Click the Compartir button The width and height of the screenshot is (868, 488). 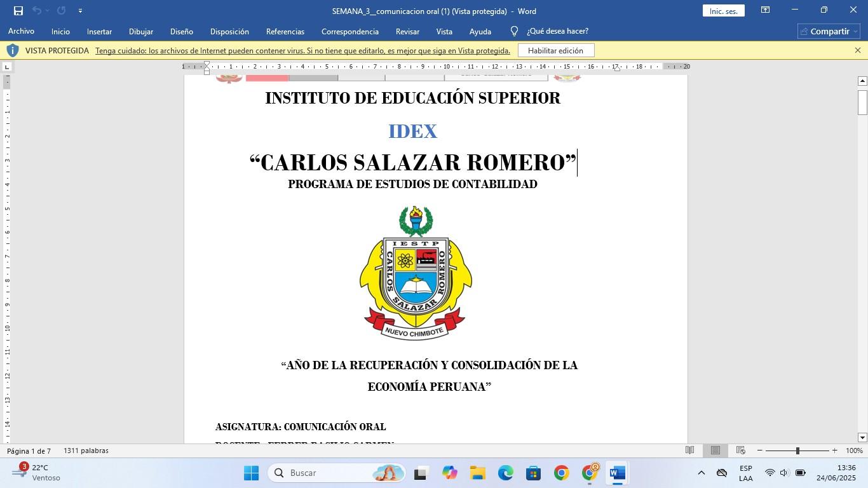[829, 31]
